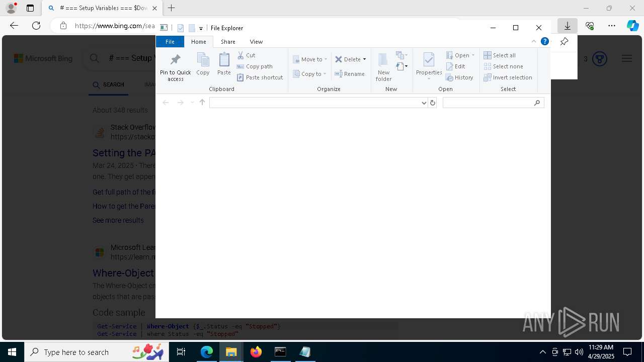This screenshot has width=644, height=362.
Task: Open File Explorer Help icon
Action: 545,42
